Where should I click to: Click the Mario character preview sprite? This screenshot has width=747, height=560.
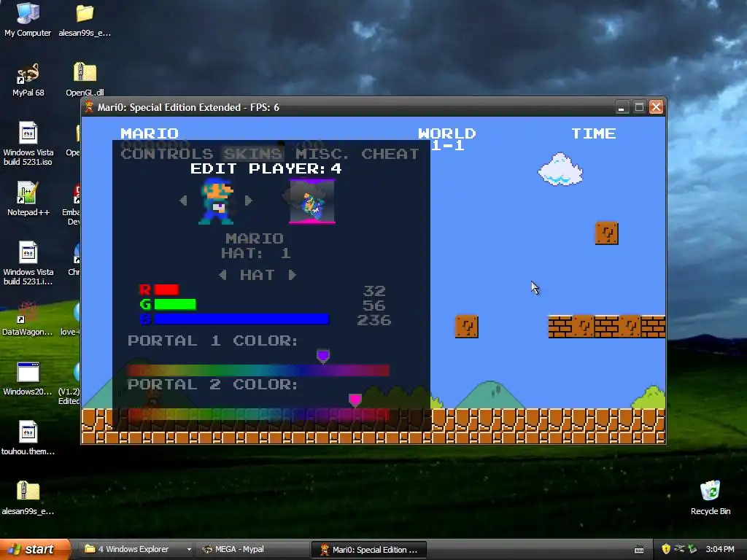pos(216,201)
